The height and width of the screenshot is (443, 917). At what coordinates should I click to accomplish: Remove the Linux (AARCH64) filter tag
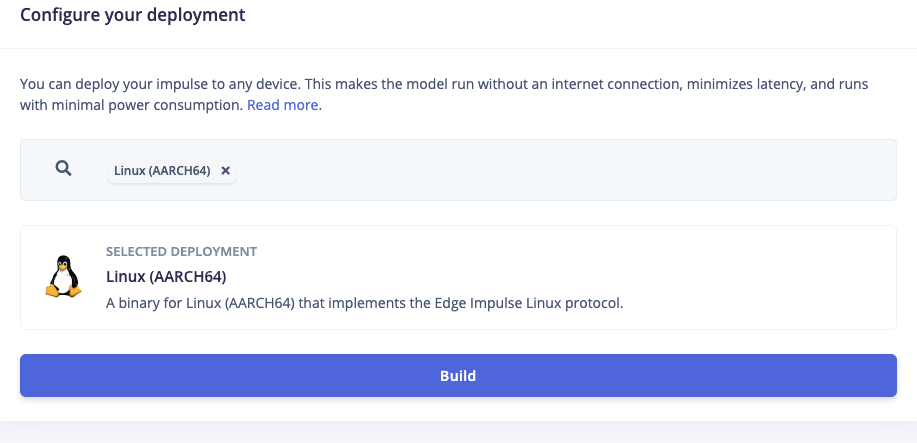tap(225, 171)
